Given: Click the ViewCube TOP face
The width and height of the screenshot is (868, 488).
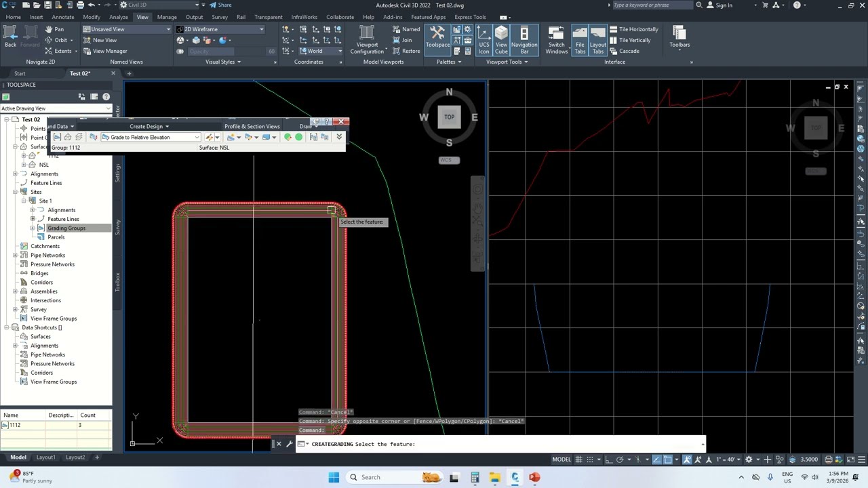Looking at the screenshot, I should tap(449, 117).
